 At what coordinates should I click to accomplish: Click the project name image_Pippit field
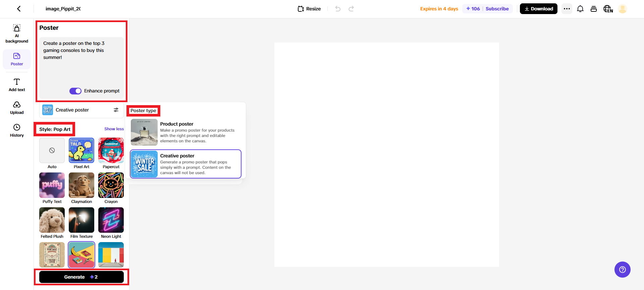click(x=63, y=9)
